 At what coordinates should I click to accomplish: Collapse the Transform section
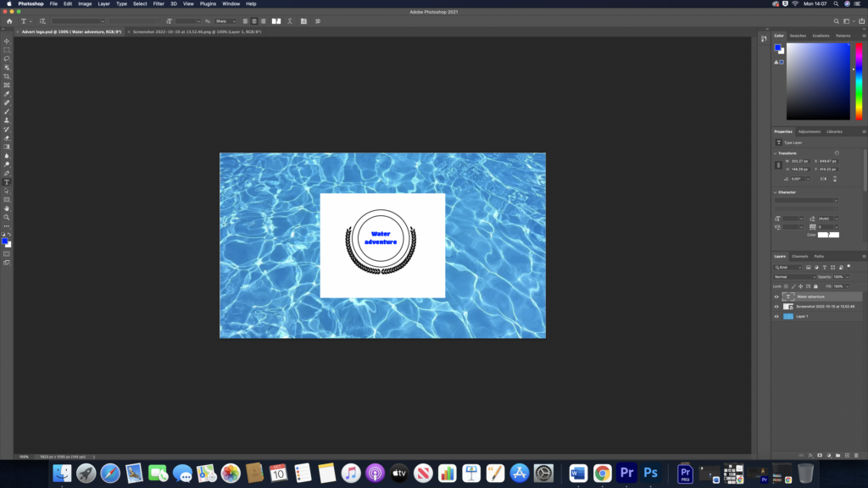776,153
